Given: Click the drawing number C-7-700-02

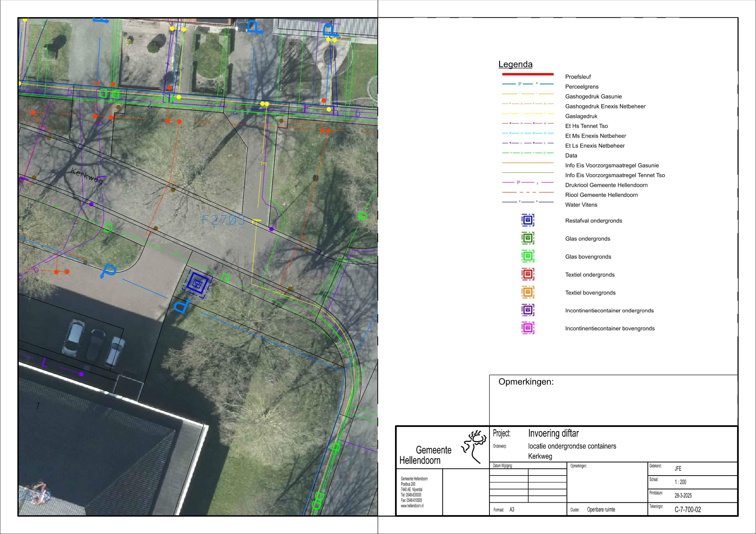Looking at the screenshot, I should 687,509.
